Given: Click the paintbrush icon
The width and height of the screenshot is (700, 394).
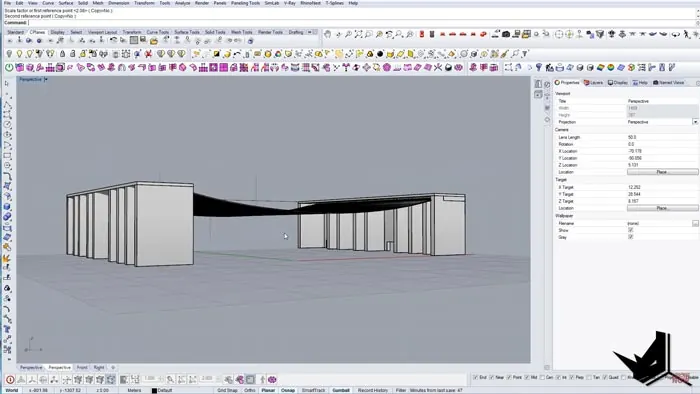Looking at the screenshot, I should click(504, 54).
